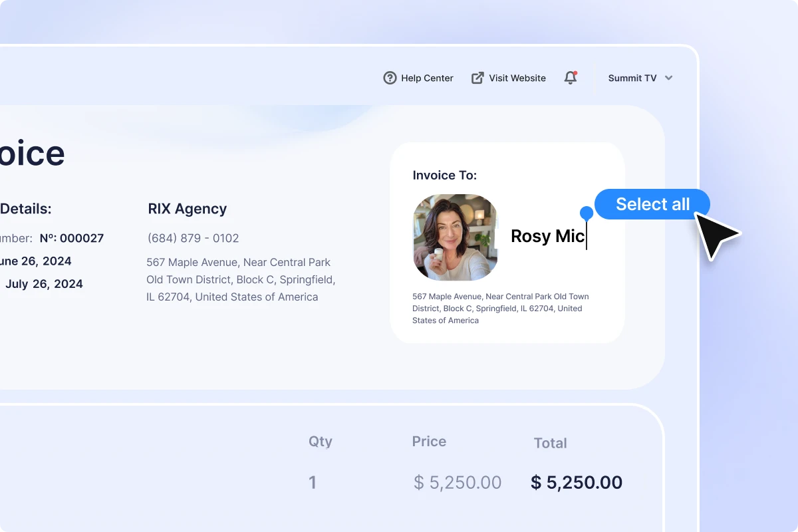Image resolution: width=798 pixels, height=532 pixels.
Task: Click the Select all popup button
Action: [652, 204]
